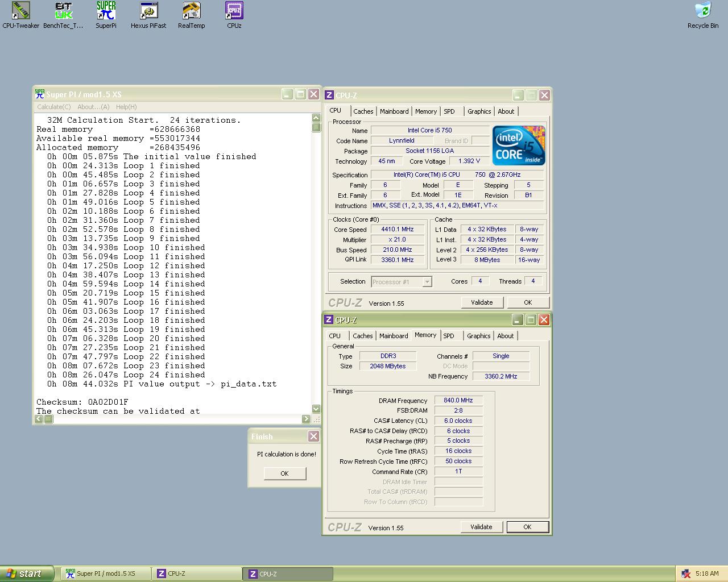Viewport: 728px width, 582px height.
Task: Open the RealTemp desktop shortcut
Action: [x=191, y=11]
